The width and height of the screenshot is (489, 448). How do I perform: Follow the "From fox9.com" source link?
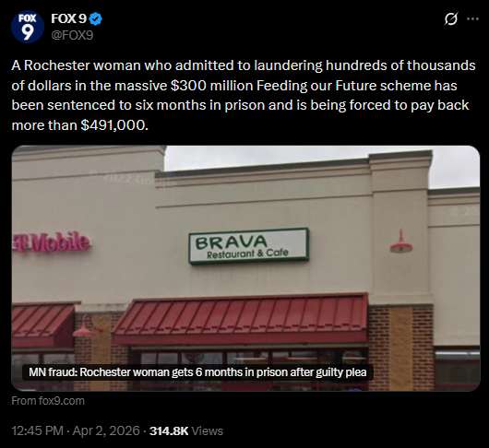coord(48,401)
